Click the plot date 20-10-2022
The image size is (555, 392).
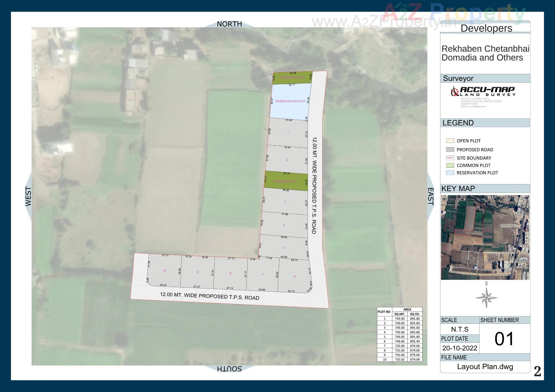(x=460, y=348)
